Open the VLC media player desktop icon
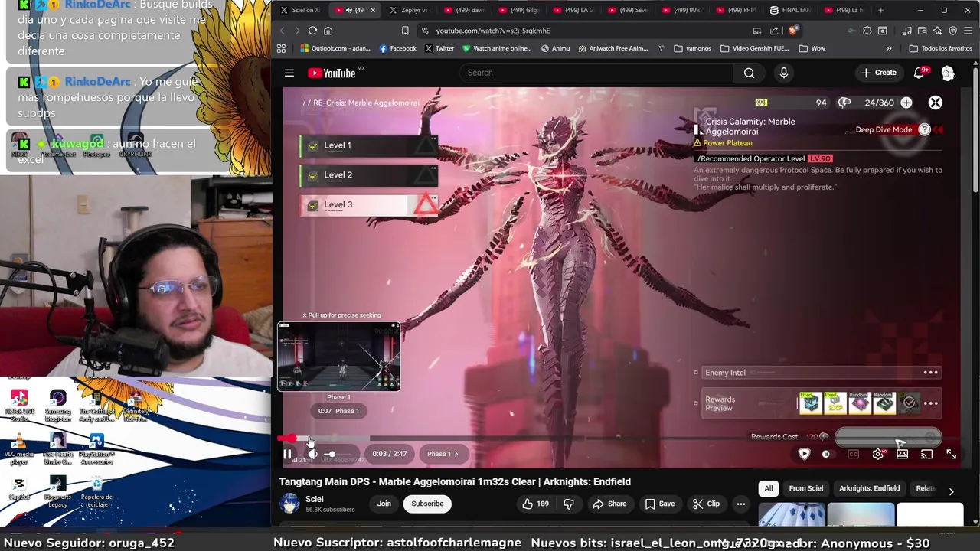 (x=19, y=448)
